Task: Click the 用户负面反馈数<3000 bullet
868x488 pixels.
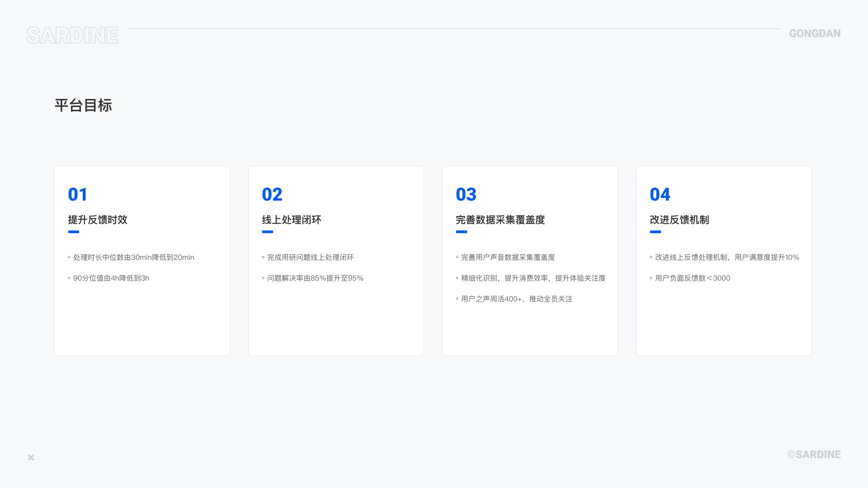Action: pos(692,278)
